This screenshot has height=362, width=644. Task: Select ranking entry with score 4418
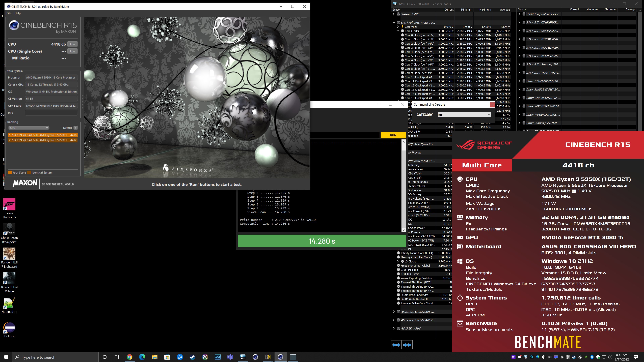43,135
